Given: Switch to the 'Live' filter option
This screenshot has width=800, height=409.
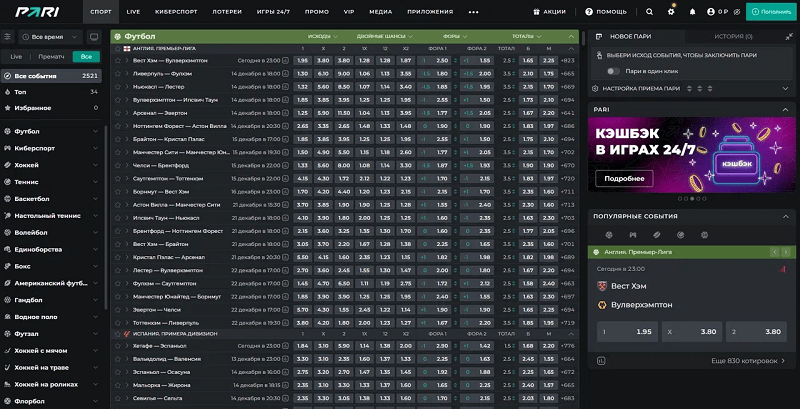Looking at the screenshot, I should (x=17, y=57).
